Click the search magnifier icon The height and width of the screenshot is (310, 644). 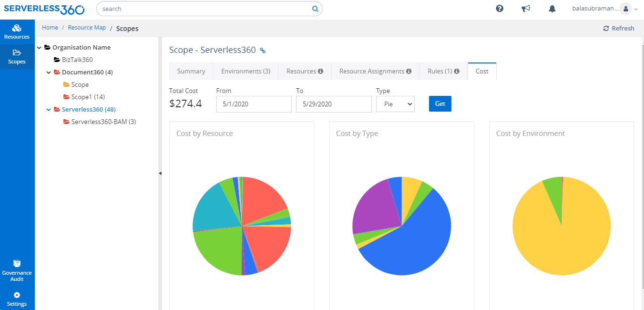click(x=315, y=9)
